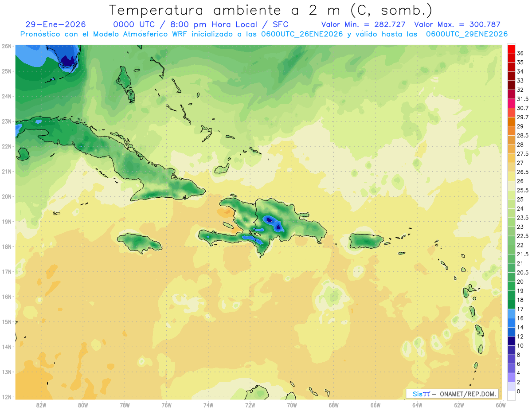Click the '30.7' value on the color scale
Viewport: 532px width, 411px height.
(523, 108)
